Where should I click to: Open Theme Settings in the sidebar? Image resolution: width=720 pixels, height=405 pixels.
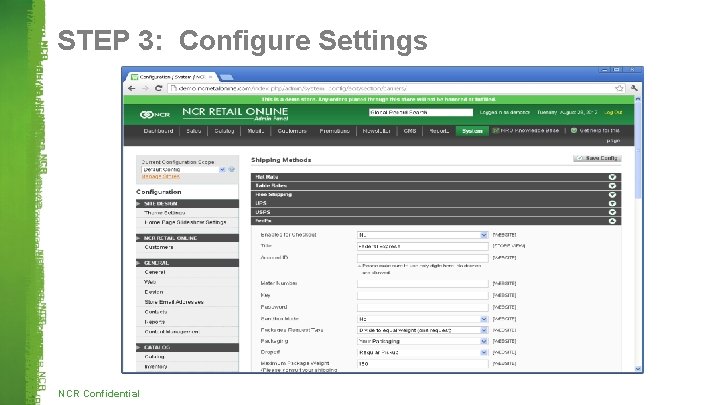click(x=165, y=213)
